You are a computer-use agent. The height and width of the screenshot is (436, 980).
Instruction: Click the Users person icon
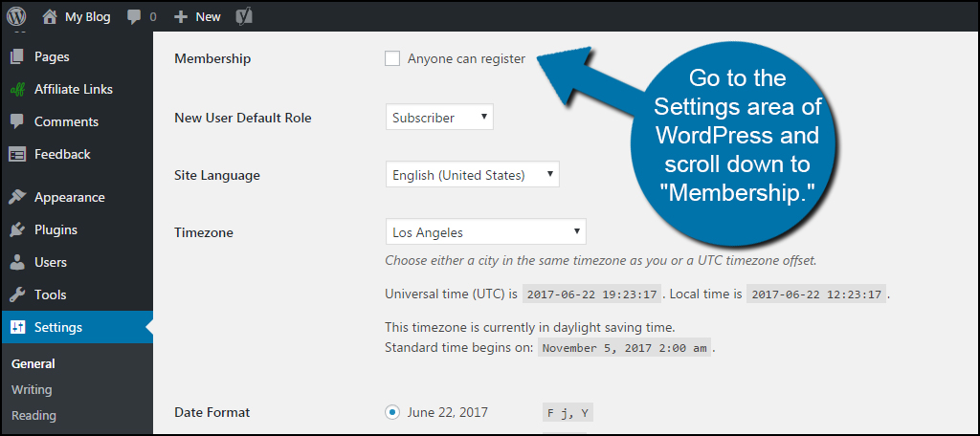(x=17, y=262)
